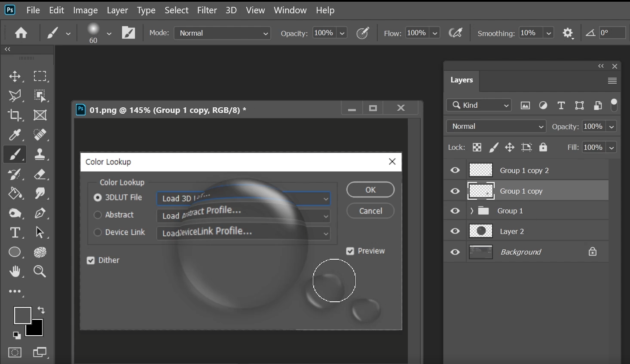Open the Load Abstract Profile dropdown
This screenshot has height=364, width=630.
(244, 216)
